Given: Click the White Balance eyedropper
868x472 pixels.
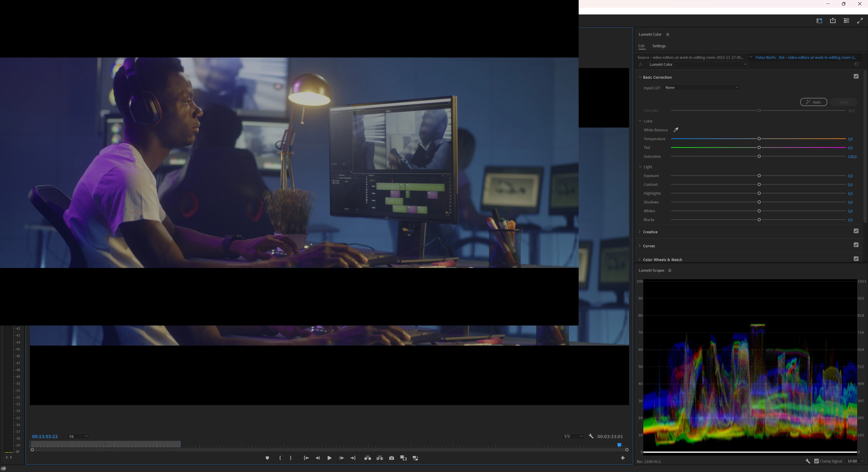Looking at the screenshot, I should pyautogui.click(x=676, y=130).
